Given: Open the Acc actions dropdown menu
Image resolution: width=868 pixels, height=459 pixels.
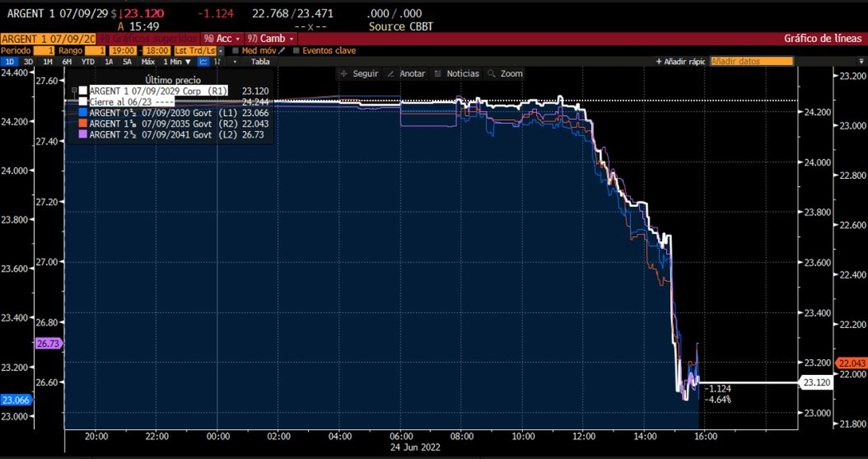Looking at the screenshot, I should (224, 38).
